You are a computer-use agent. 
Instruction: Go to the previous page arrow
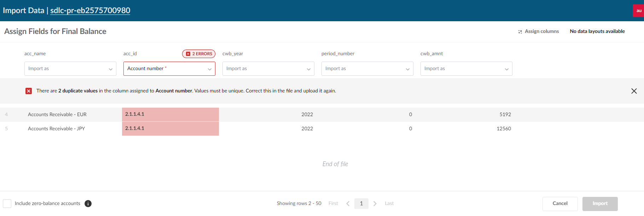pyautogui.click(x=348, y=204)
